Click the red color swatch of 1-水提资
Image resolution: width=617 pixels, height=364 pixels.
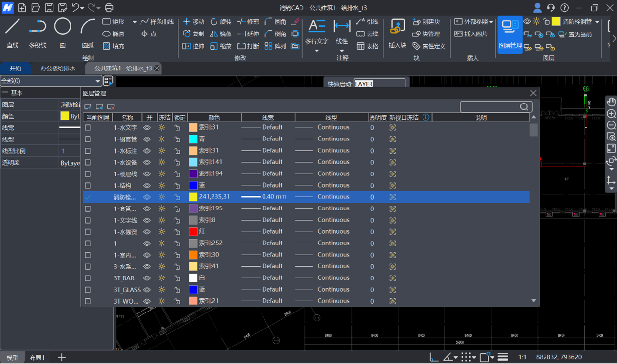click(x=193, y=232)
